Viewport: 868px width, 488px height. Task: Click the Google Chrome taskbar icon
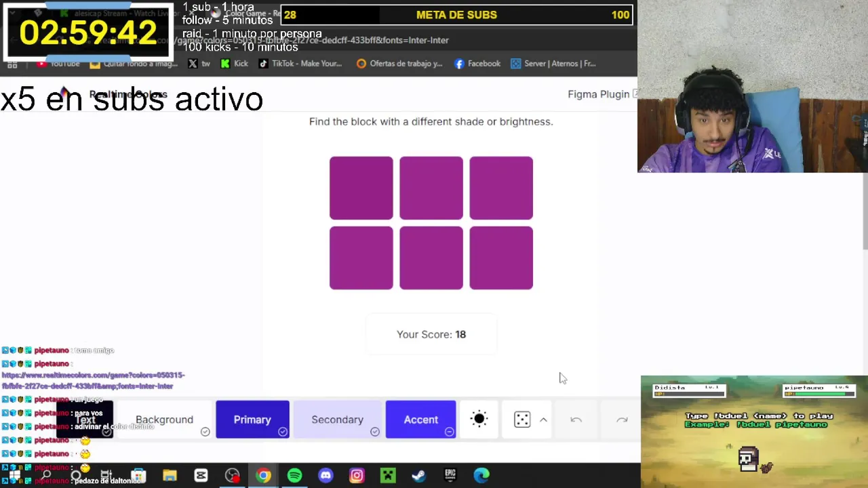[263, 476]
